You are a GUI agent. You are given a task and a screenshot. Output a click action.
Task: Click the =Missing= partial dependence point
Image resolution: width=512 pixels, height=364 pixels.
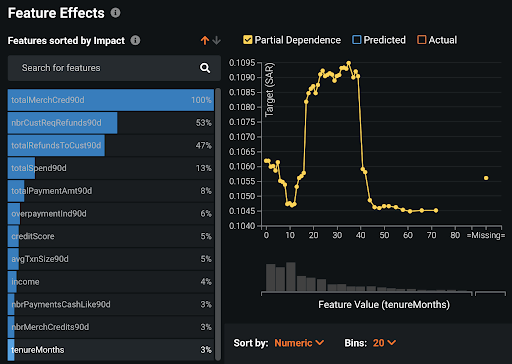486,178
